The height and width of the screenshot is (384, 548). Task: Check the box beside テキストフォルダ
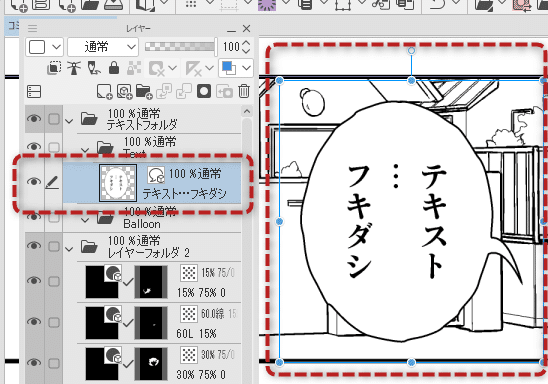click(54, 119)
